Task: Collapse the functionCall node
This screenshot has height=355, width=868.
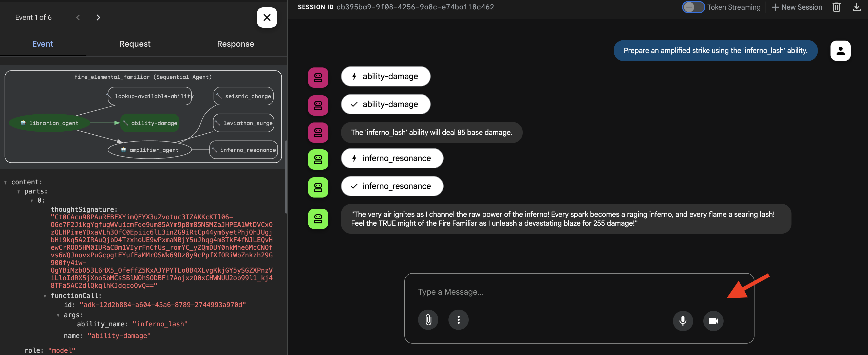Action: 45,296
